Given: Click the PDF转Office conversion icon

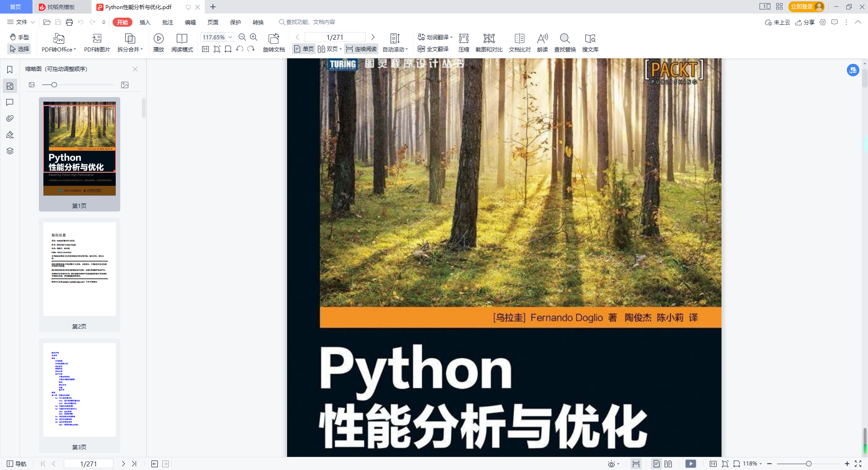Looking at the screenshot, I should (58, 39).
